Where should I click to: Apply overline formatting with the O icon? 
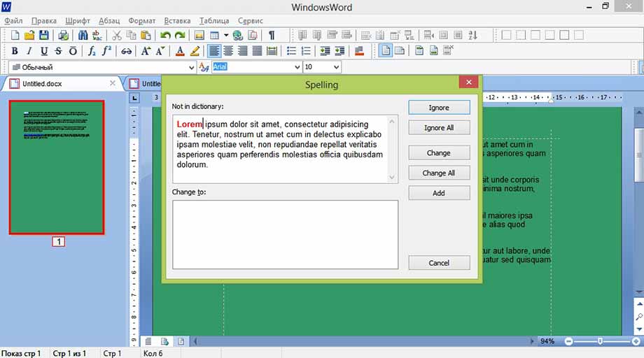[x=73, y=51]
